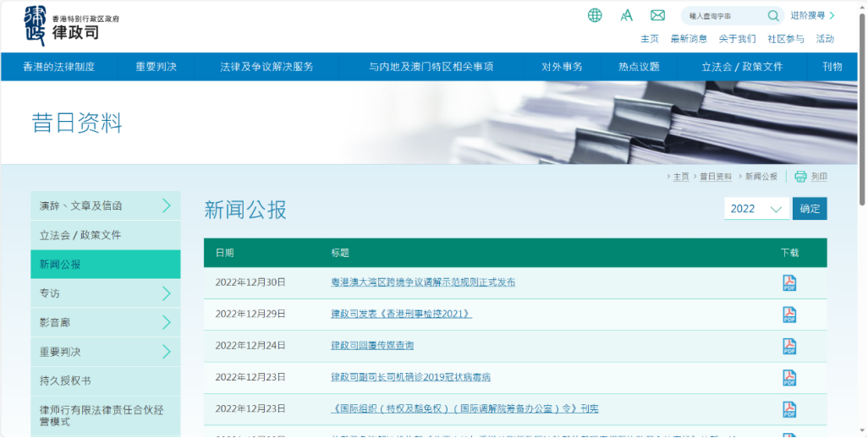This screenshot has width=868, height=438.
Task: Open 粤港澳大湾区跨境争议调解示范规则正式发布 link
Action: 422,282
